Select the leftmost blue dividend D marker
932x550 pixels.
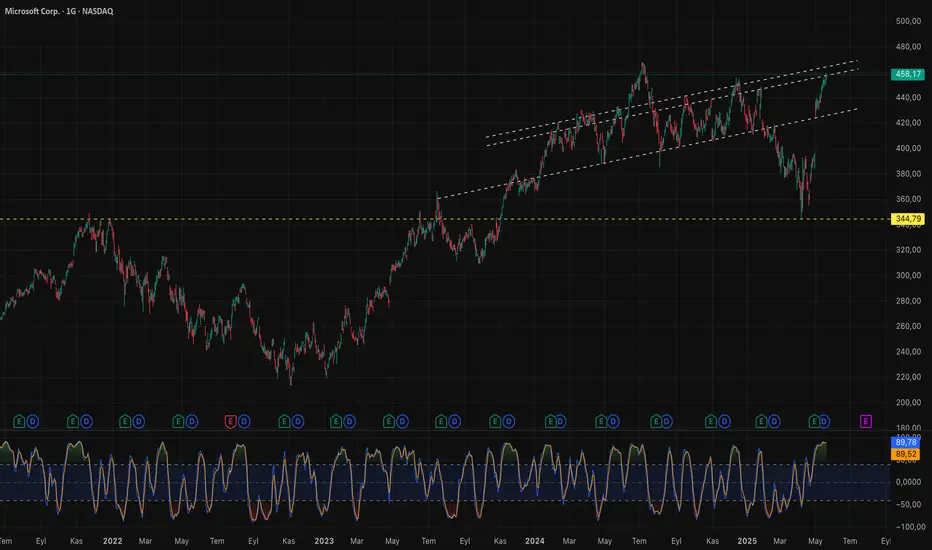pyautogui.click(x=33, y=422)
